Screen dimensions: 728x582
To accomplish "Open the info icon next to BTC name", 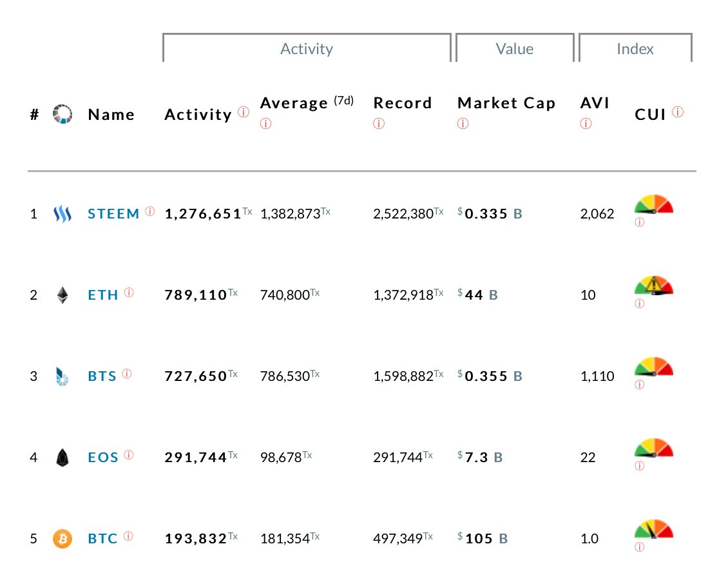I will pyautogui.click(x=128, y=536).
